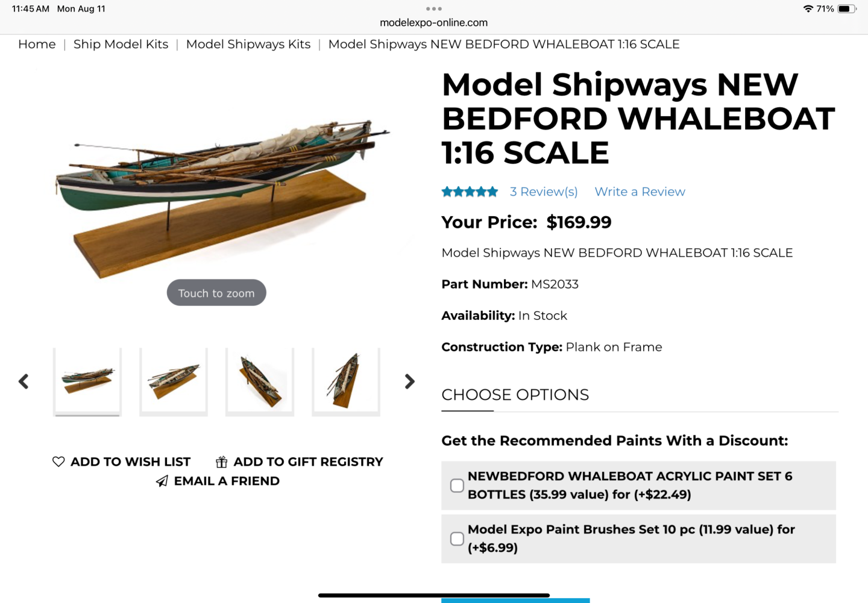868x603 pixels.
Task: Show next thumbnails with right chevron
Action: coord(410,381)
